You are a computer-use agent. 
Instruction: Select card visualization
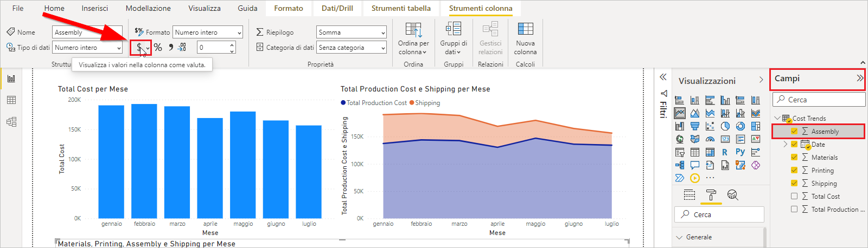pyautogui.click(x=725, y=139)
